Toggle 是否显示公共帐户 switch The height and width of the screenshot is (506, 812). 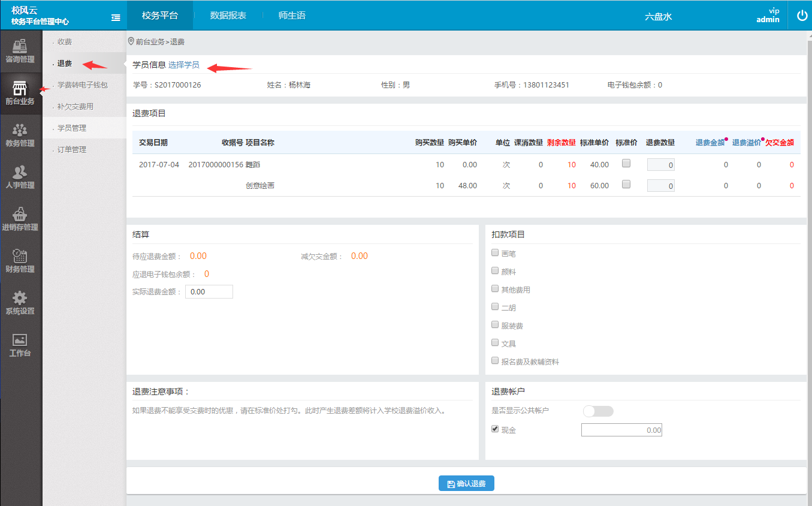pos(598,411)
